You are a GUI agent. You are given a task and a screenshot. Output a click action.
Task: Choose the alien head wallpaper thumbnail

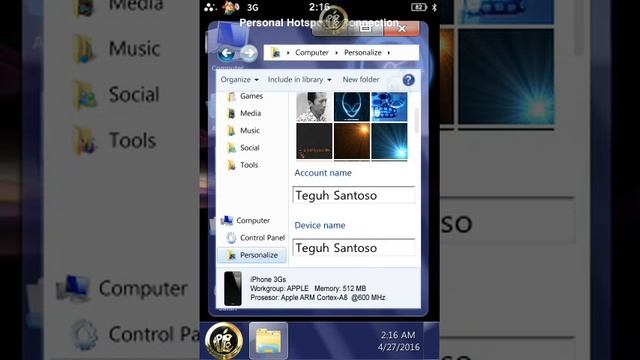click(x=352, y=107)
